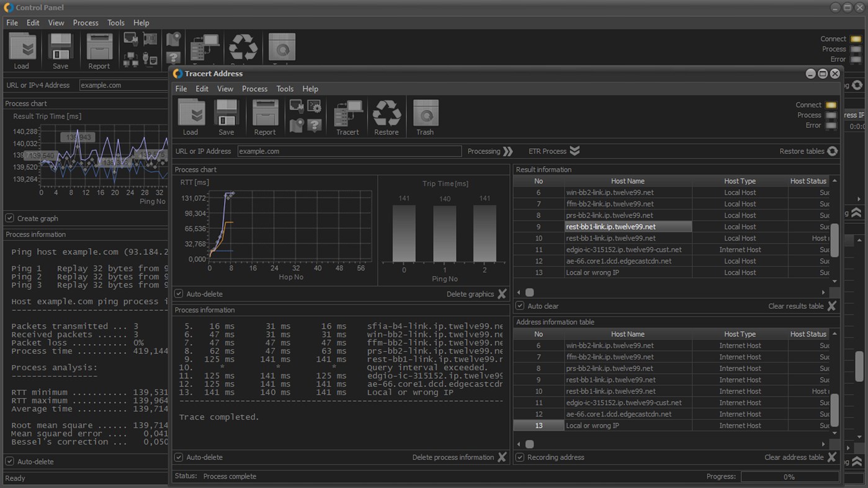Screen dimensions: 868x488
Task: Click Clear results table button
Action: pyautogui.click(x=831, y=306)
